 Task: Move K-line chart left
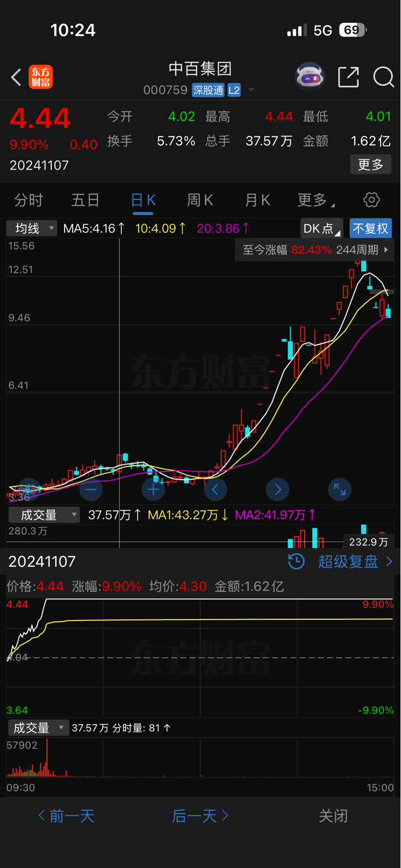click(x=215, y=490)
